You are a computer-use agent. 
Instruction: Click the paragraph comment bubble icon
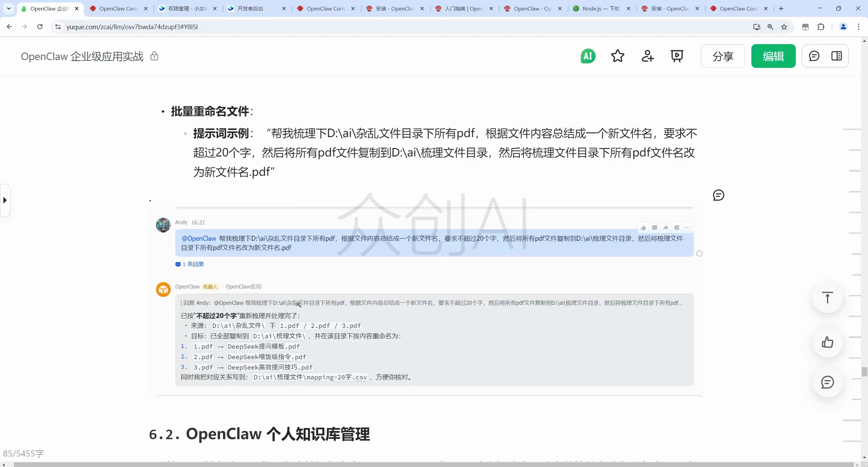(718, 195)
